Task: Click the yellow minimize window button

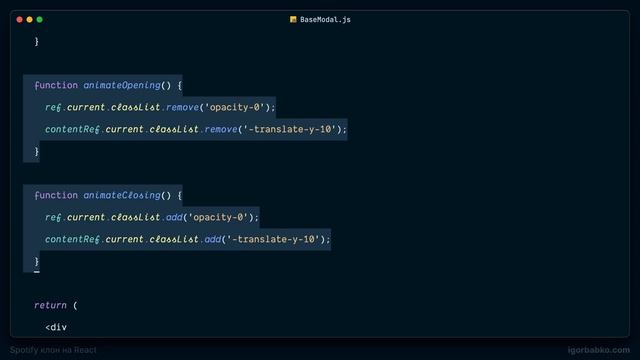Action: click(29, 20)
